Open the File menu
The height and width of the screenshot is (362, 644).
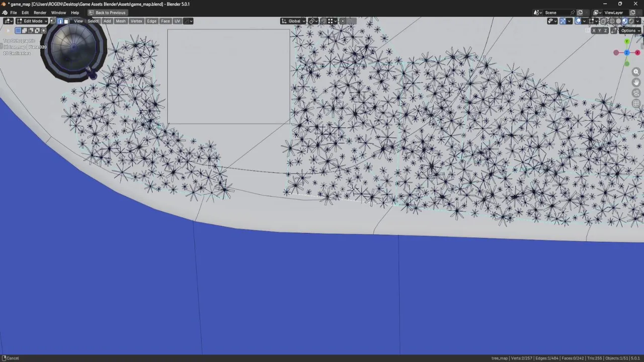coord(14,13)
